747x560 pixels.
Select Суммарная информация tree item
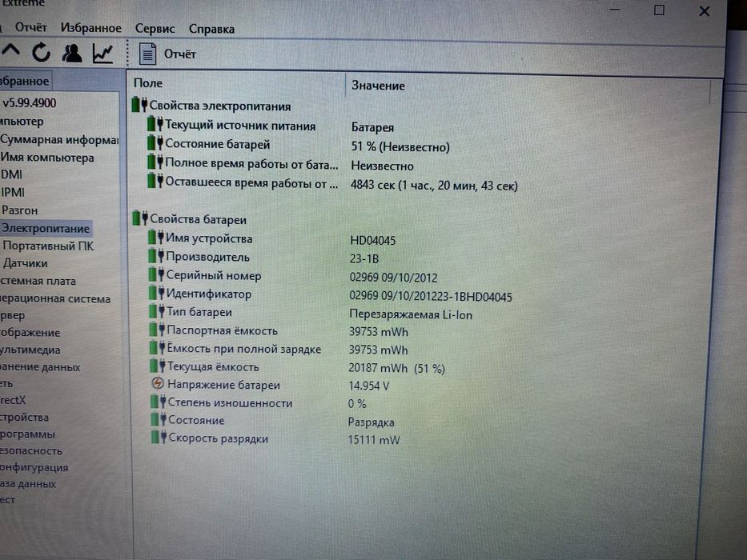point(59,139)
